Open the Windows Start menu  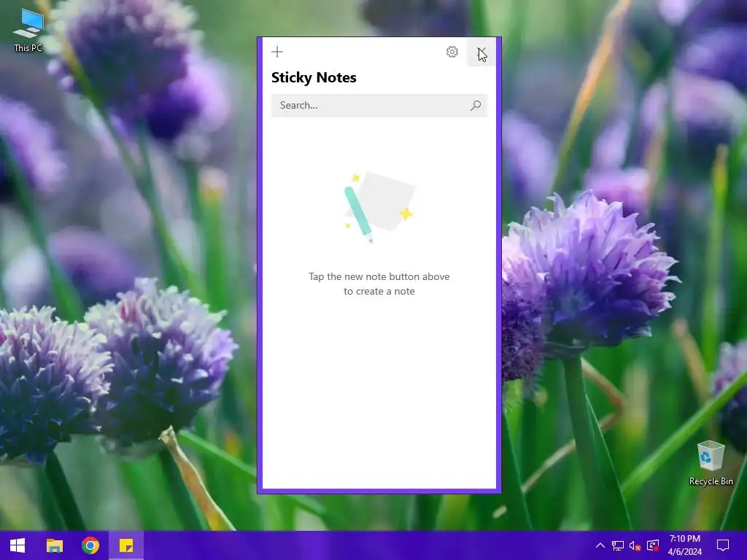click(18, 545)
